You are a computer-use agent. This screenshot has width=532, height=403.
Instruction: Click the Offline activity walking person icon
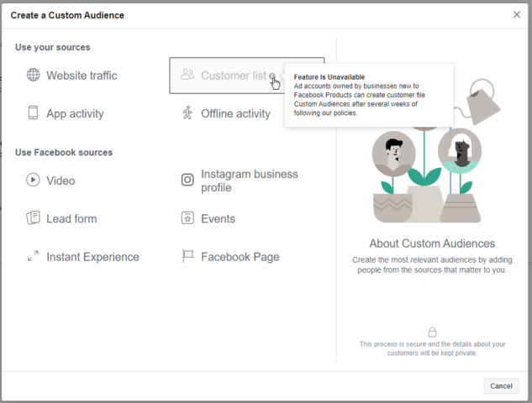[x=187, y=113]
